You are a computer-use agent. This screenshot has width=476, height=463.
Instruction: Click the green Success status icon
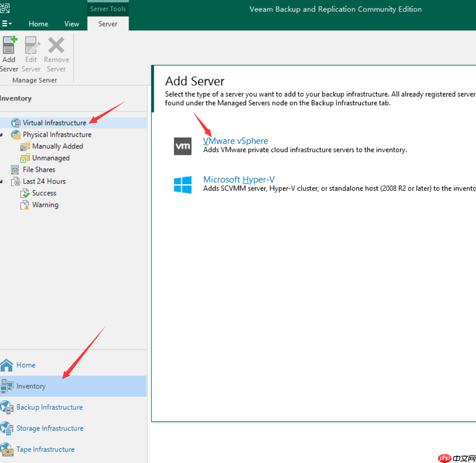click(x=25, y=193)
